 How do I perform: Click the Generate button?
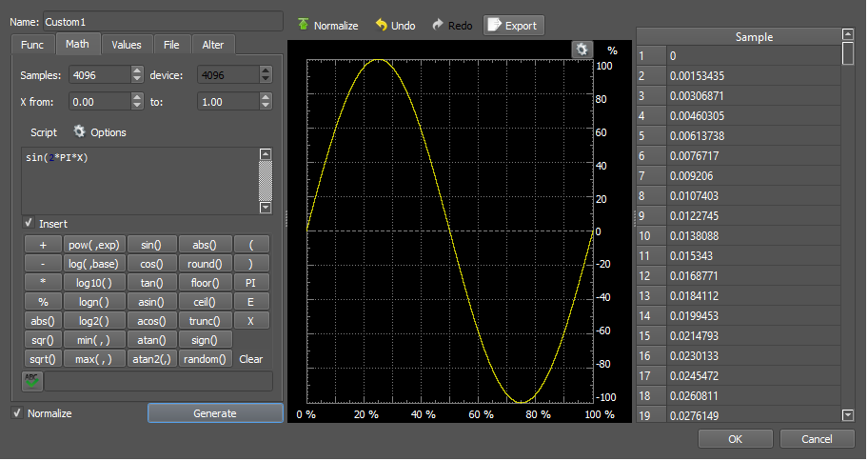[x=215, y=413]
